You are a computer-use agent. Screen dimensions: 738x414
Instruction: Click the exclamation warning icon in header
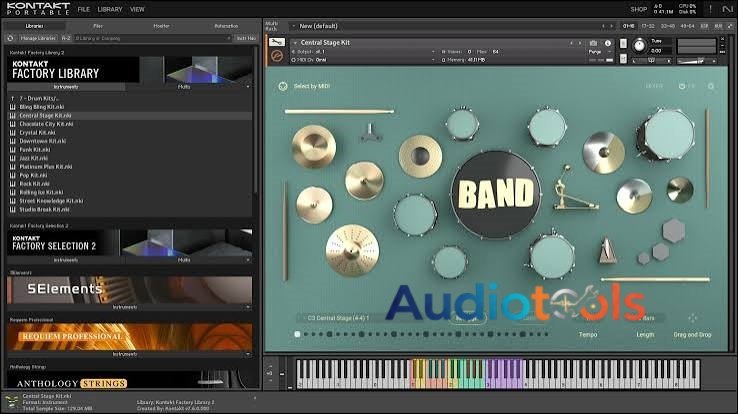point(710,9)
